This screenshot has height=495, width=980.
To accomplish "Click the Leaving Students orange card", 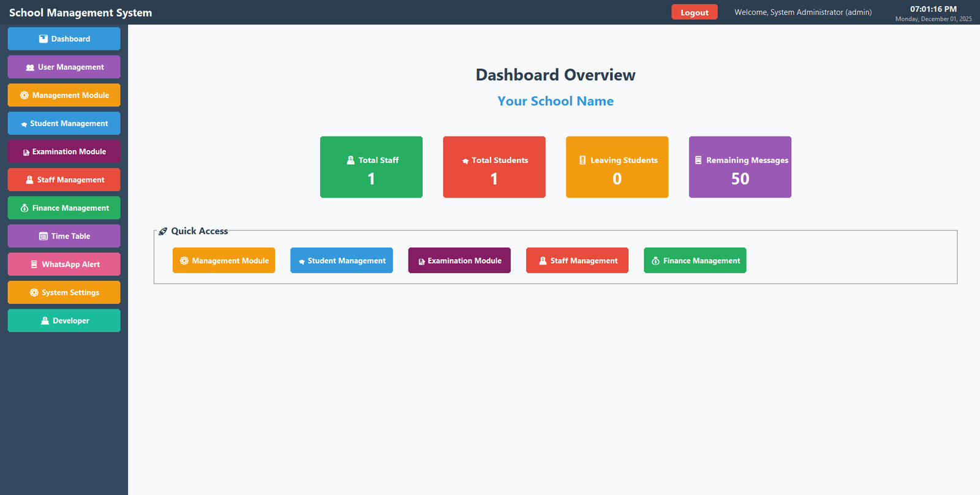I will coord(617,167).
